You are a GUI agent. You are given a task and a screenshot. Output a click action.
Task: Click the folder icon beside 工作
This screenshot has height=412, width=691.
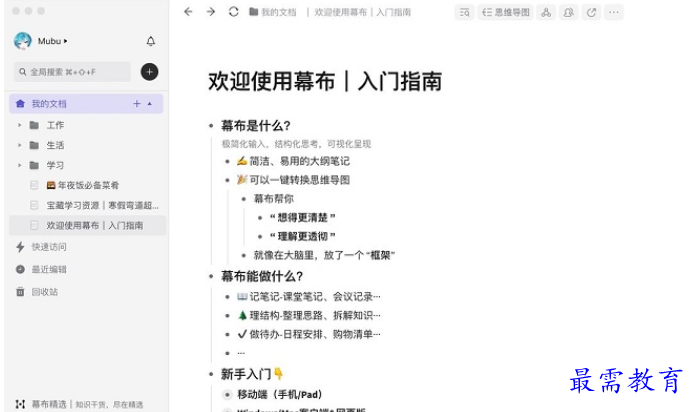point(34,125)
